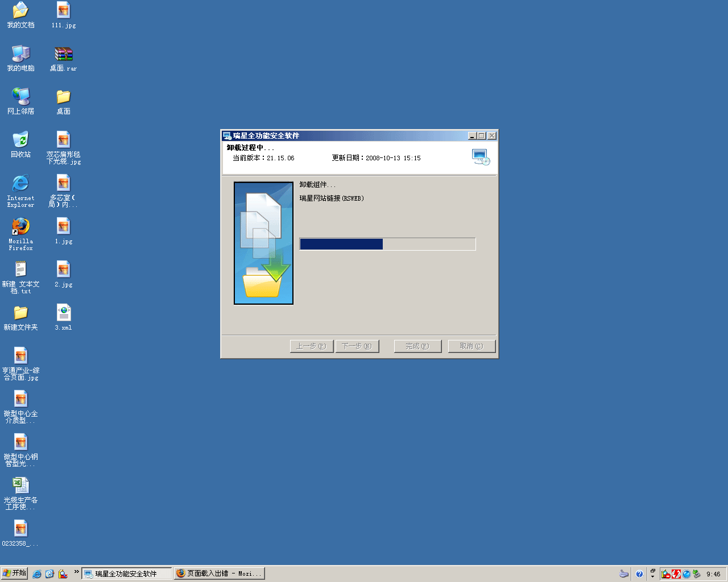
Task: Select the 1.jpg desktop file
Action: (64, 231)
